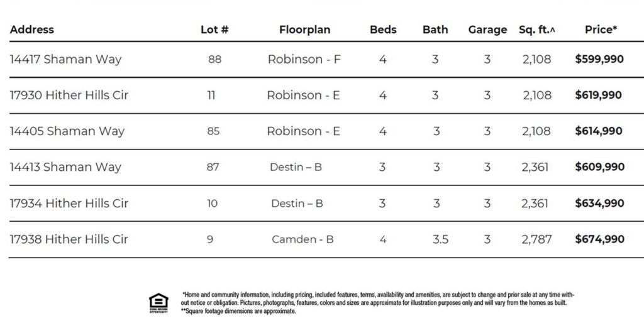This screenshot has height=328, width=644.
Task: Click the Equal Housing Opportunity logo icon
Action: point(158,303)
